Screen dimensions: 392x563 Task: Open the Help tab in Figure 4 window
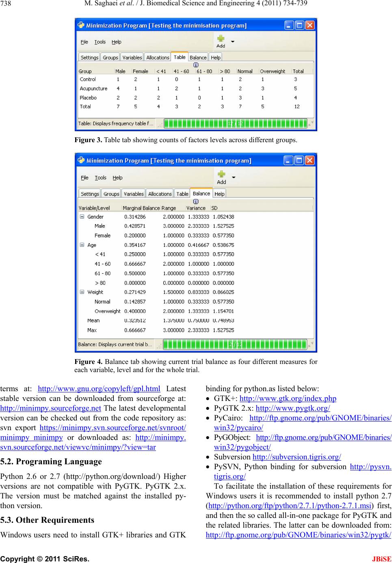tap(220, 194)
